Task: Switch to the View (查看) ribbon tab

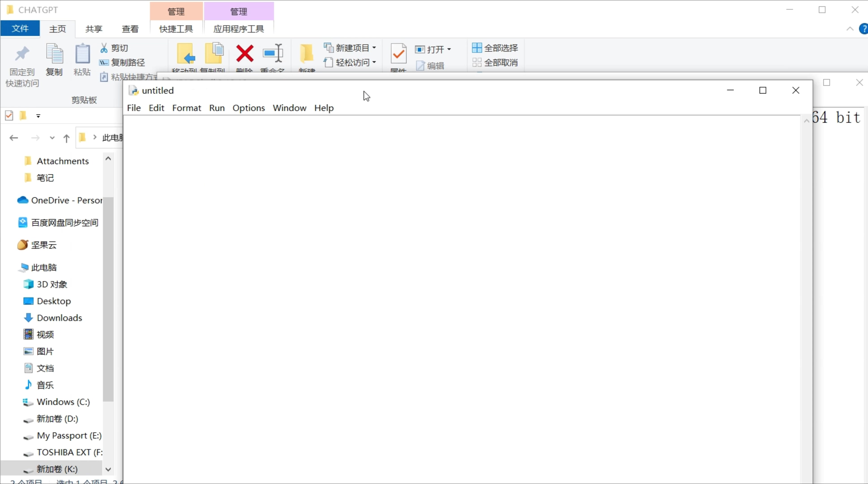Action: 130,29
